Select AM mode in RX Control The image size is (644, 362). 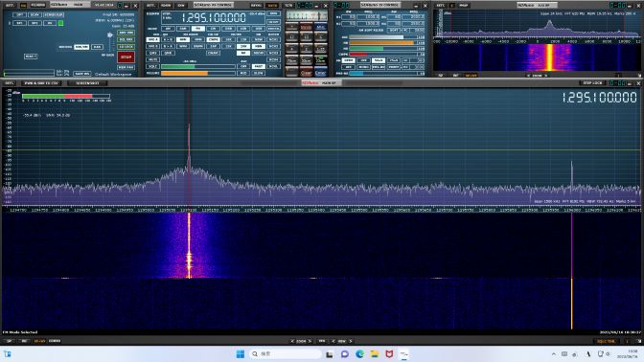coord(168,29)
